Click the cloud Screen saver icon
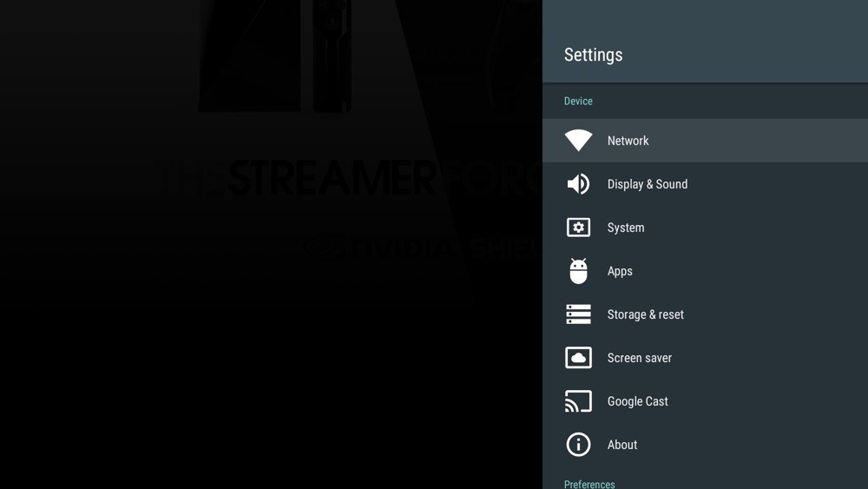The height and width of the screenshot is (489, 868). (x=578, y=358)
